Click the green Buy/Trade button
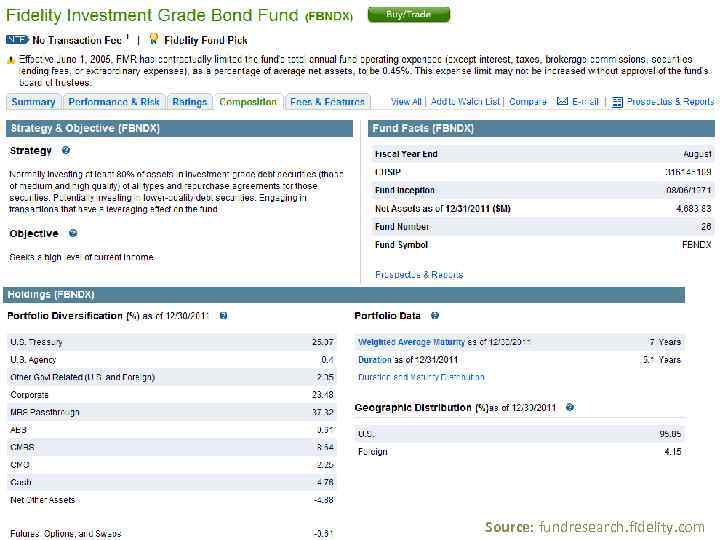This screenshot has height=540, width=720. click(409, 15)
